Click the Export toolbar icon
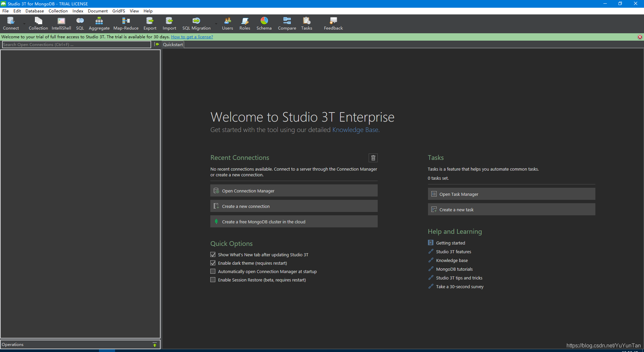 150,24
